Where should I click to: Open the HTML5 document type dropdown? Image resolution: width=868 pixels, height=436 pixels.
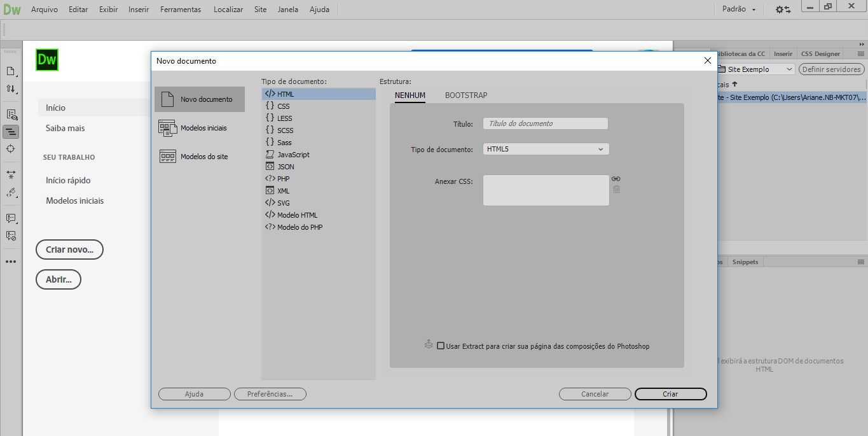coord(545,148)
